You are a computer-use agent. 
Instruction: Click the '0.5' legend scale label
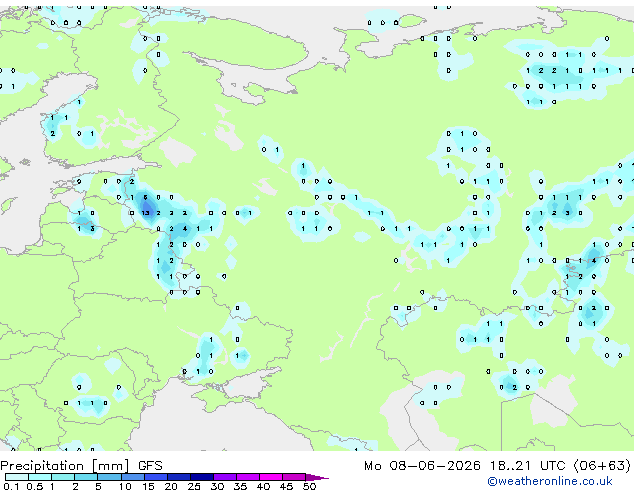pyautogui.click(x=35, y=486)
